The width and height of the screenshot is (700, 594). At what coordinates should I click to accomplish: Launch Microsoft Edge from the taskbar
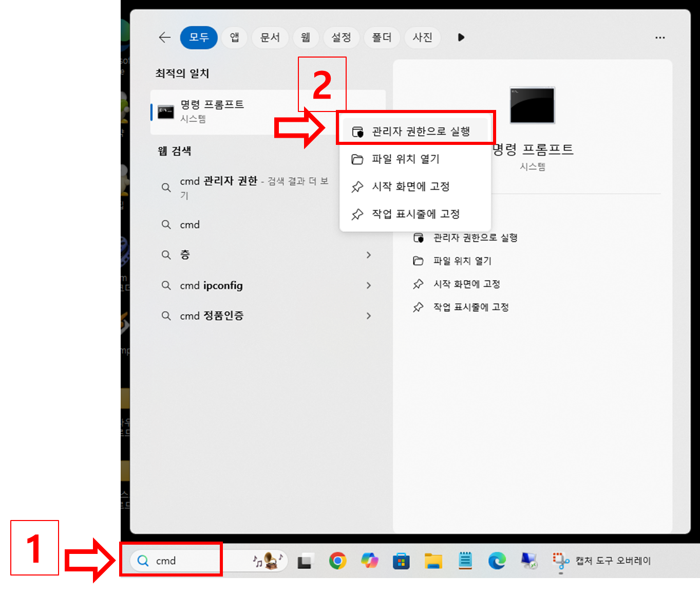point(497,561)
